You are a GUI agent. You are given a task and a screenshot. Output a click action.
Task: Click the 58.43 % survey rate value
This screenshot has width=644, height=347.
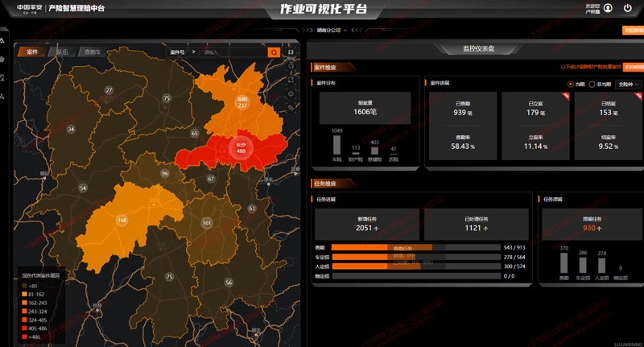tap(463, 147)
